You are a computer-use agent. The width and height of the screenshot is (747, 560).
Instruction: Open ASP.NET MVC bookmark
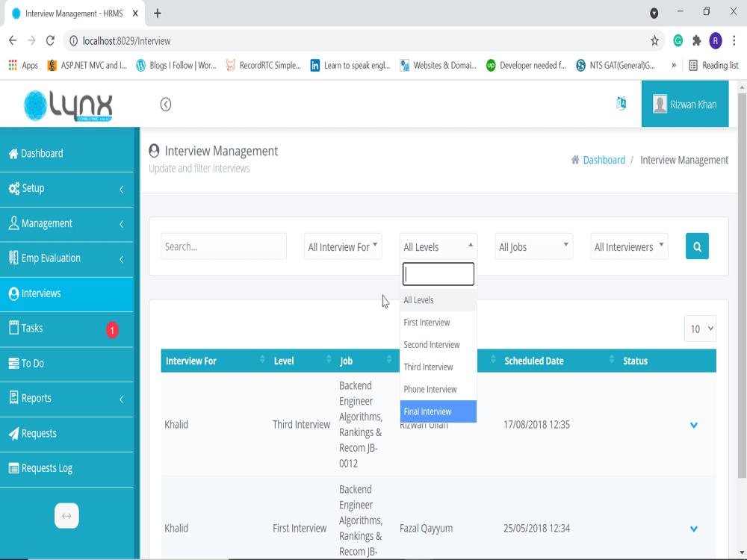pyautogui.click(x=87, y=65)
